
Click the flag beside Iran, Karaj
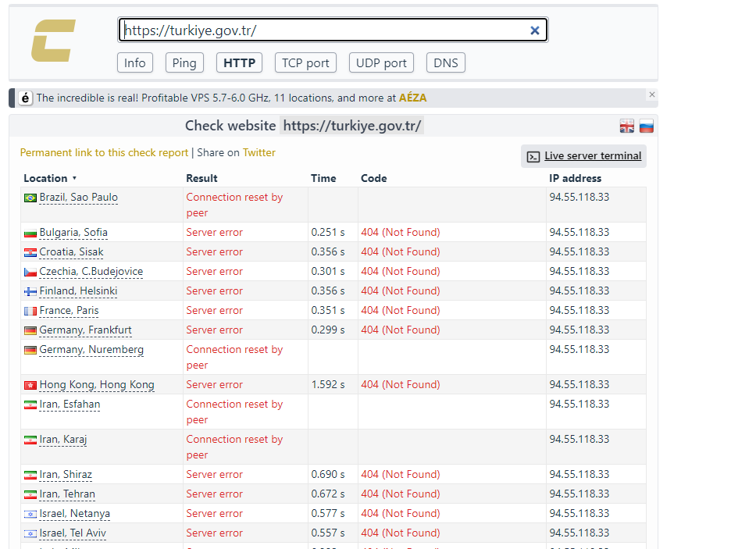(30, 440)
